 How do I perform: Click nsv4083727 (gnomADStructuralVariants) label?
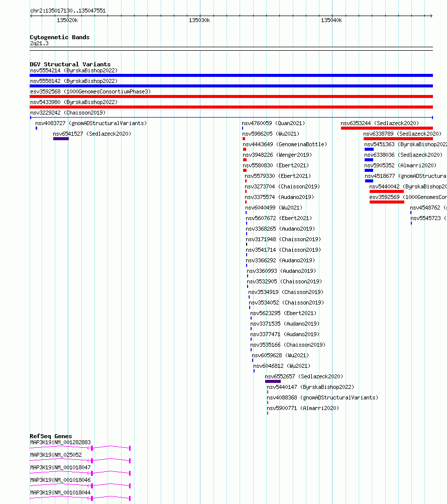[91, 123]
